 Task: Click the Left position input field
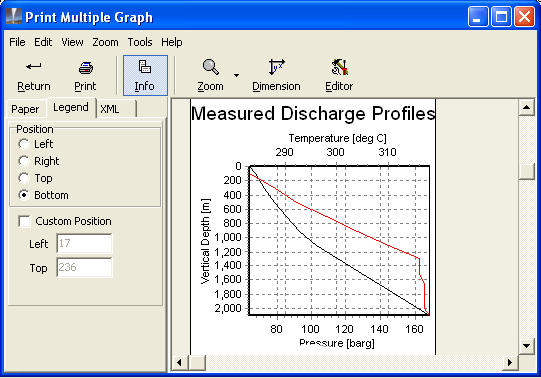(85, 243)
